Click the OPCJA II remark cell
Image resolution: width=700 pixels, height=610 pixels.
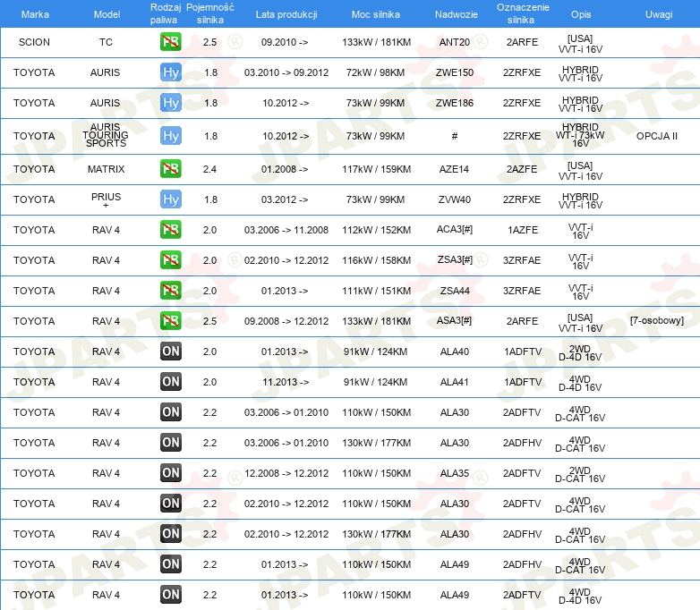[656, 136]
